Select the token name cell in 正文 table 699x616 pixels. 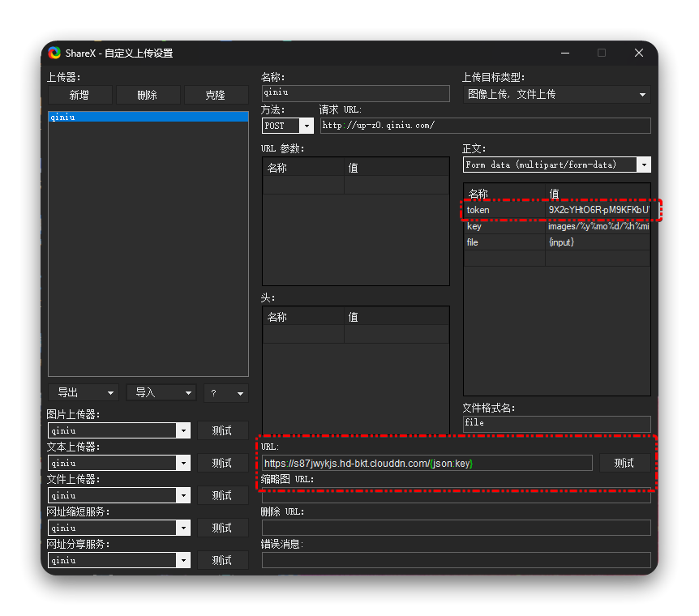tap(504, 210)
